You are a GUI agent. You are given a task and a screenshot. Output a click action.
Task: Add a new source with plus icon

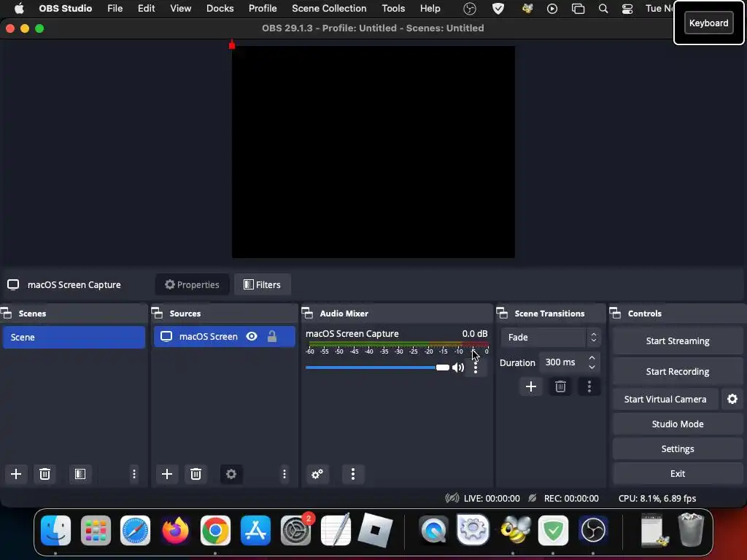(167, 474)
